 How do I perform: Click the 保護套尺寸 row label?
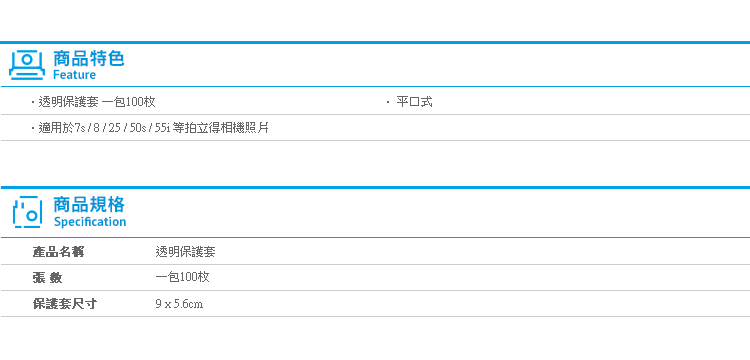[x=65, y=304]
